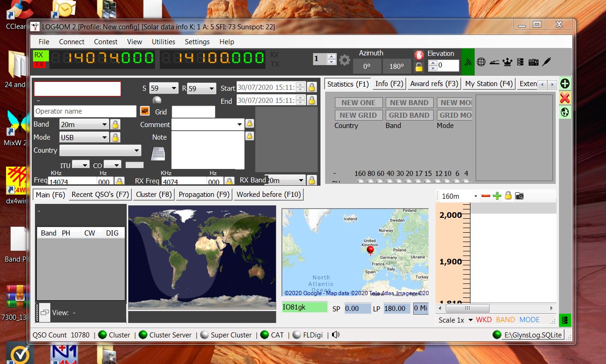Open the received RST 59 dropdown
The width and height of the screenshot is (606, 364).
(x=212, y=88)
